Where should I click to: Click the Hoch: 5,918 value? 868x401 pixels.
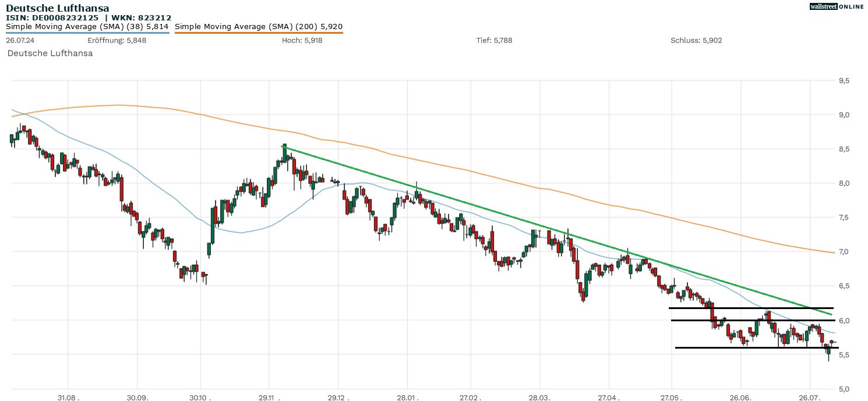point(302,40)
